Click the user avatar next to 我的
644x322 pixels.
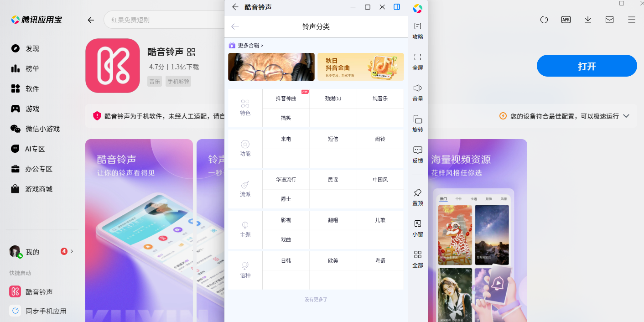[x=15, y=251]
